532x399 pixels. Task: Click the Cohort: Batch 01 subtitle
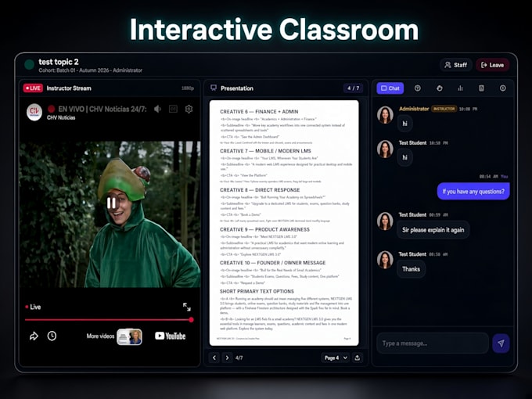[90, 70]
